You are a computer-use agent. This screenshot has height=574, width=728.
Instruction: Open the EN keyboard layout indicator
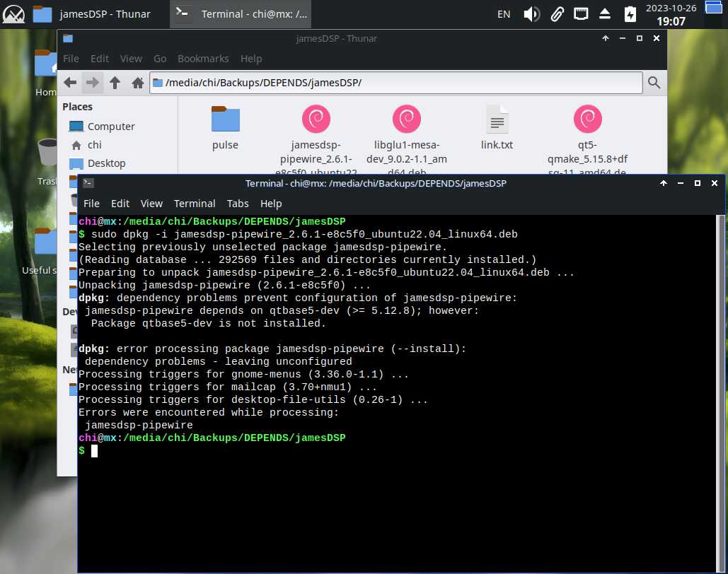tap(503, 14)
